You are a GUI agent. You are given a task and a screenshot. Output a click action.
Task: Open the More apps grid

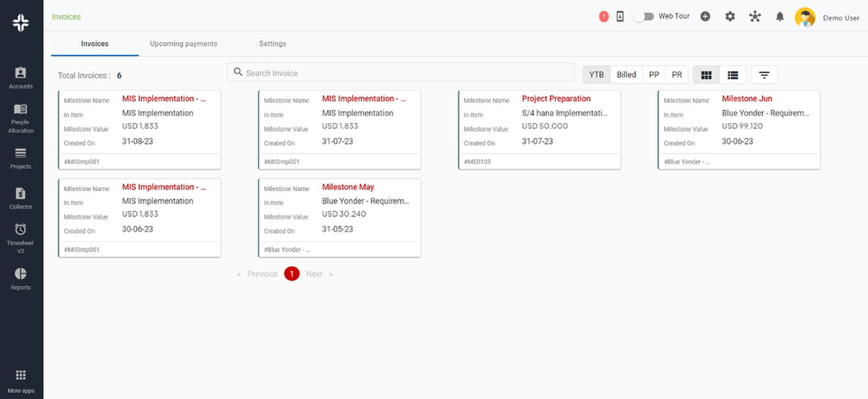(20, 381)
